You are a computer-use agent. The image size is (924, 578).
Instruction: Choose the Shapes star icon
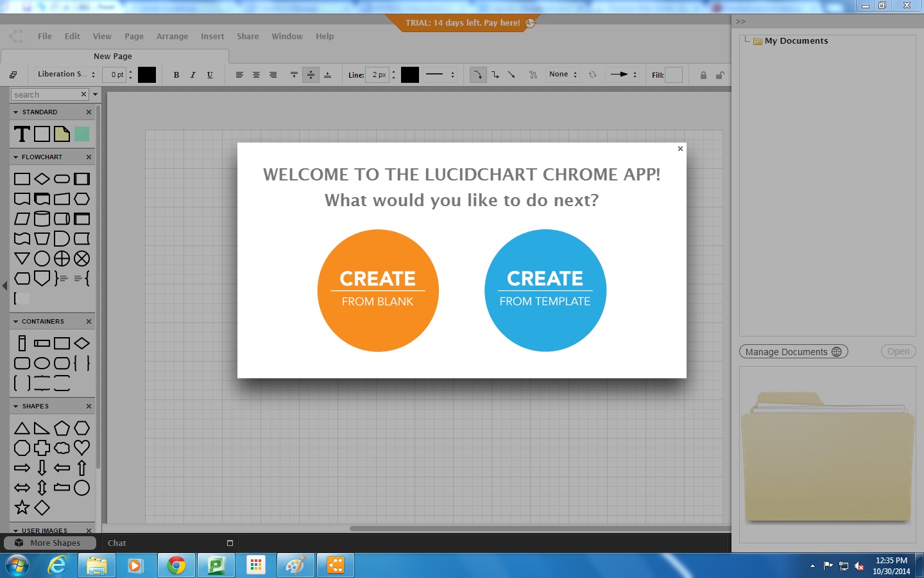[x=22, y=507]
